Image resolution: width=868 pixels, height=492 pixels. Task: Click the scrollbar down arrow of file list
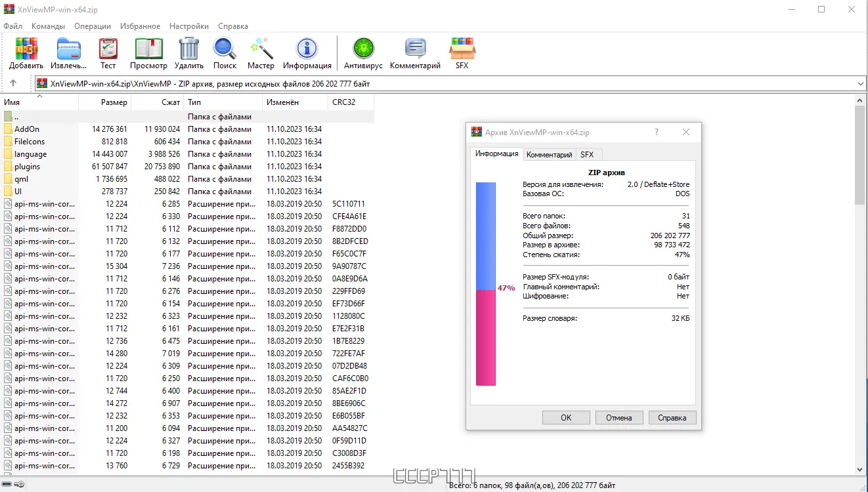point(860,470)
